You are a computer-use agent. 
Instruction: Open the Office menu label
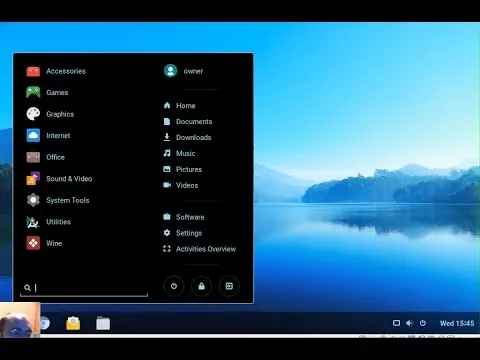(55, 157)
